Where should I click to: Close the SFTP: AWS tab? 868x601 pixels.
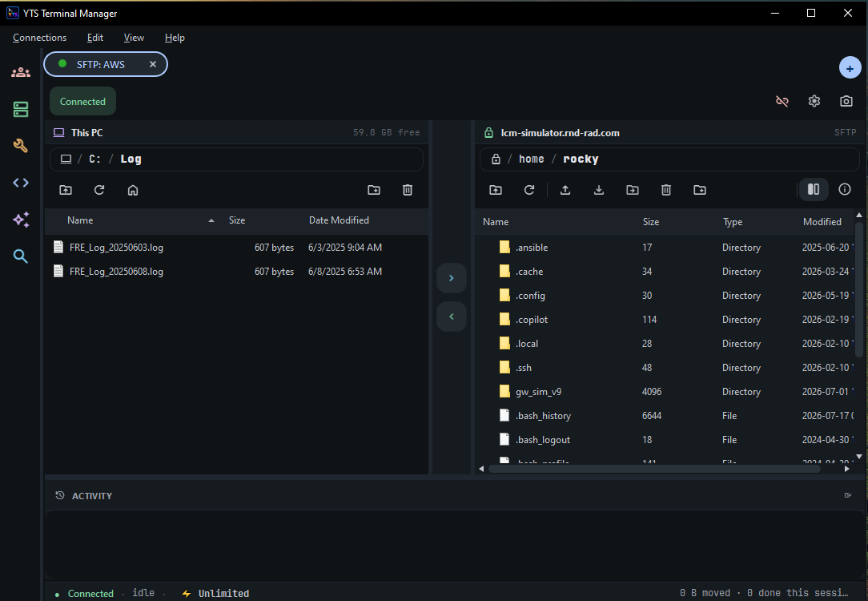153,64
